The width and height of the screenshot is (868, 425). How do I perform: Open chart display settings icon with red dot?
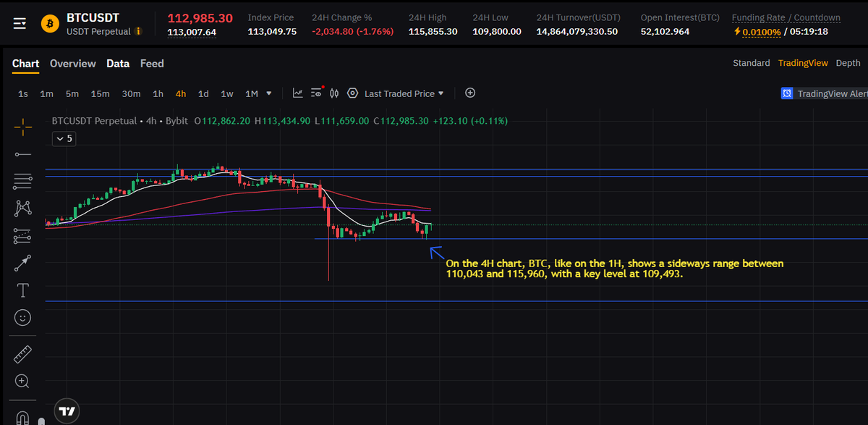pos(316,93)
